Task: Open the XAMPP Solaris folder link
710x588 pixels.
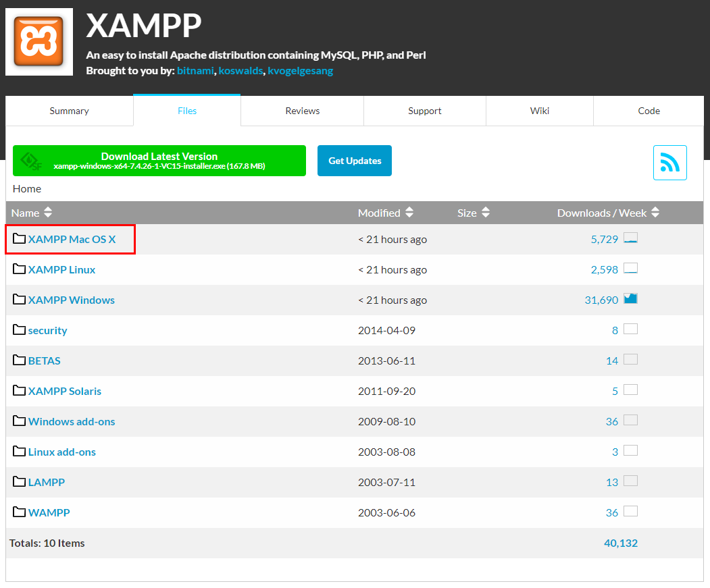Action: (65, 391)
